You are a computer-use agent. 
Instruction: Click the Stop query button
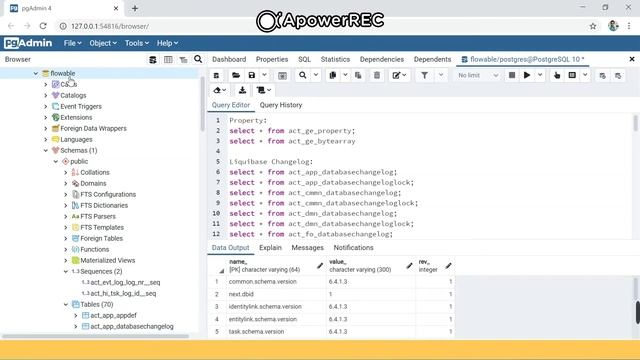tap(511, 75)
